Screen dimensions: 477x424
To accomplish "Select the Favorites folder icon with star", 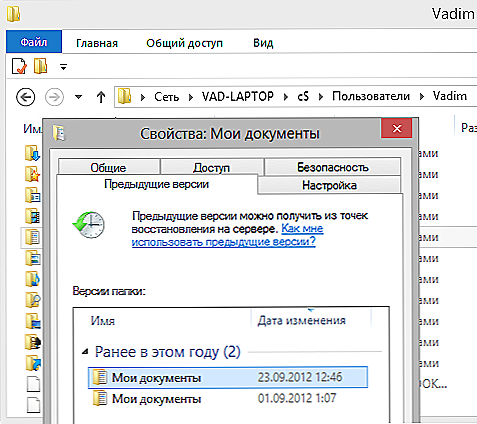I will 33,174.
